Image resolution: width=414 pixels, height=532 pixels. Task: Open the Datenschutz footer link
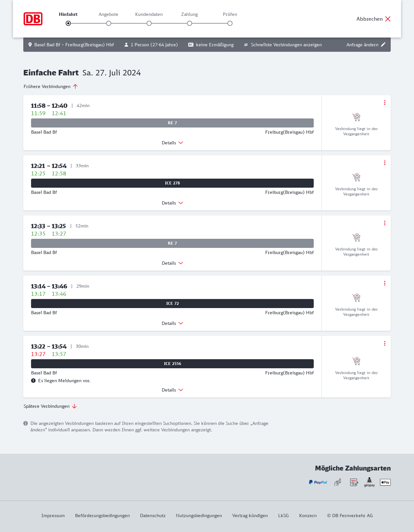click(x=153, y=515)
